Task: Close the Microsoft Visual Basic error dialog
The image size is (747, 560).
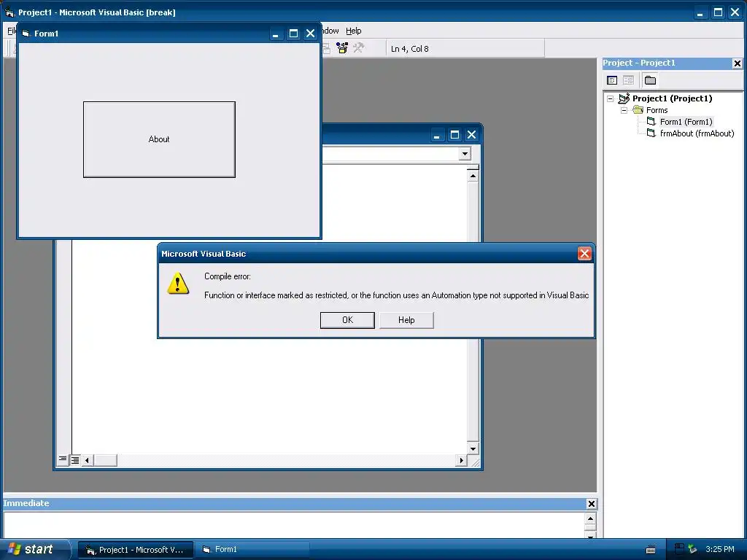Action: coord(584,253)
